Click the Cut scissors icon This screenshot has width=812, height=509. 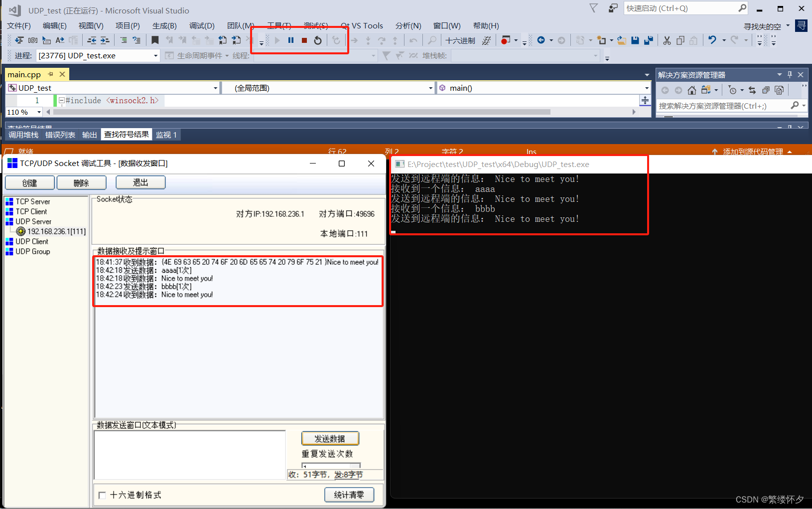coord(667,40)
